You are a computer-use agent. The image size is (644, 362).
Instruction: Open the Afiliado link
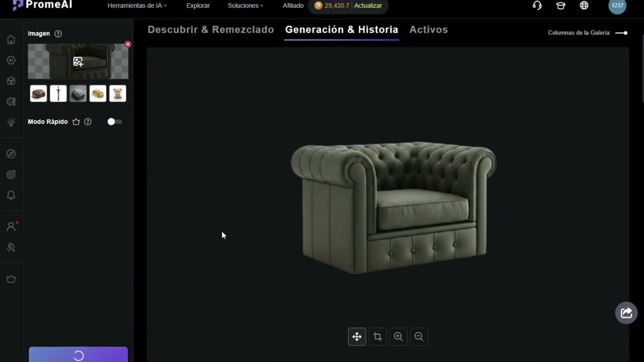coord(293,6)
